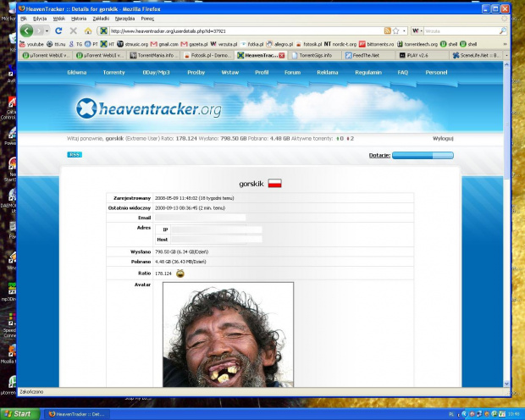Expand the address bar history dropdown
The image size is (525, 420).
[x=404, y=30]
